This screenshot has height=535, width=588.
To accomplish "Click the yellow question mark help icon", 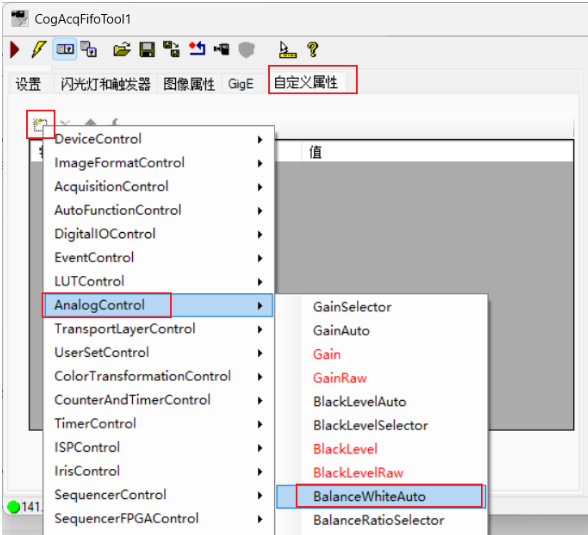I will pyautogui.click(x=312, y=49).
